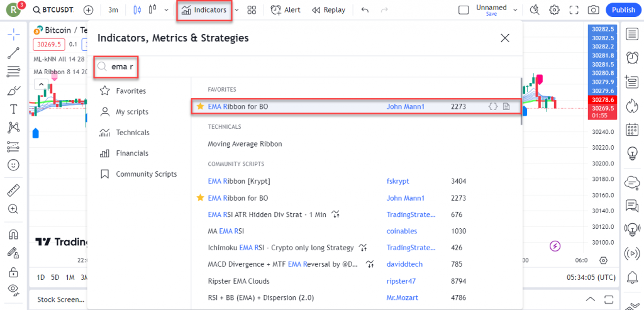The width and height of the screenshot is (644, 310).
Task: Select the Financials category
Action: click(123, 153)
